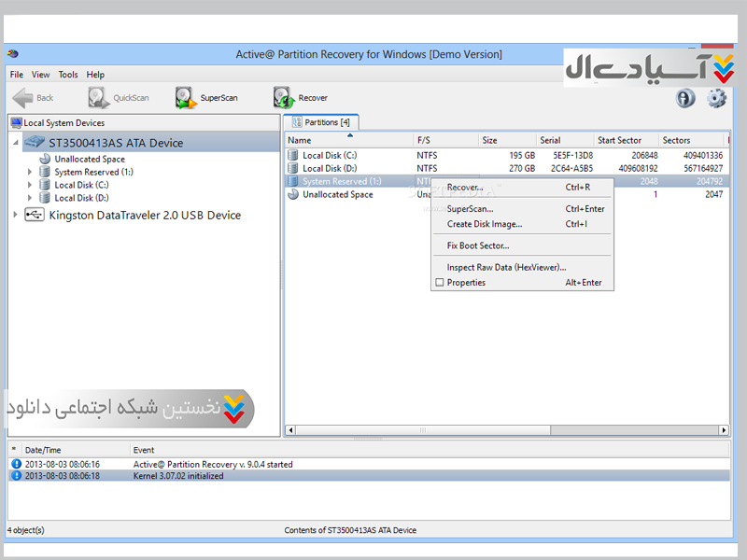Select Local Disk (C:) row in partitions list

pos(330,155)
